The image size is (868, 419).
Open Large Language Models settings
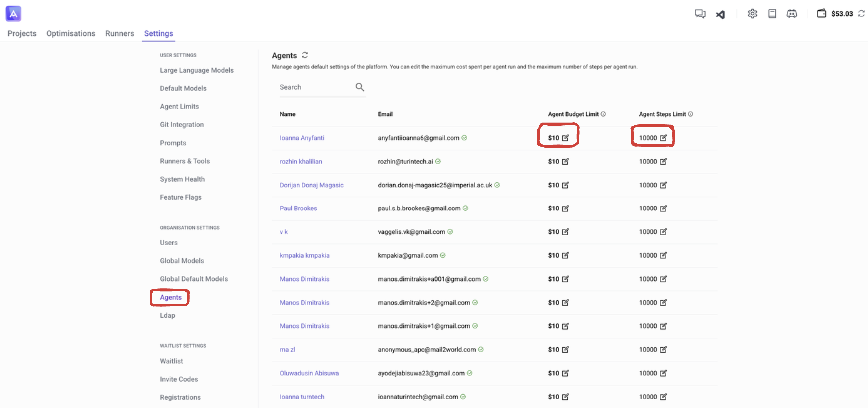(196, 70)
